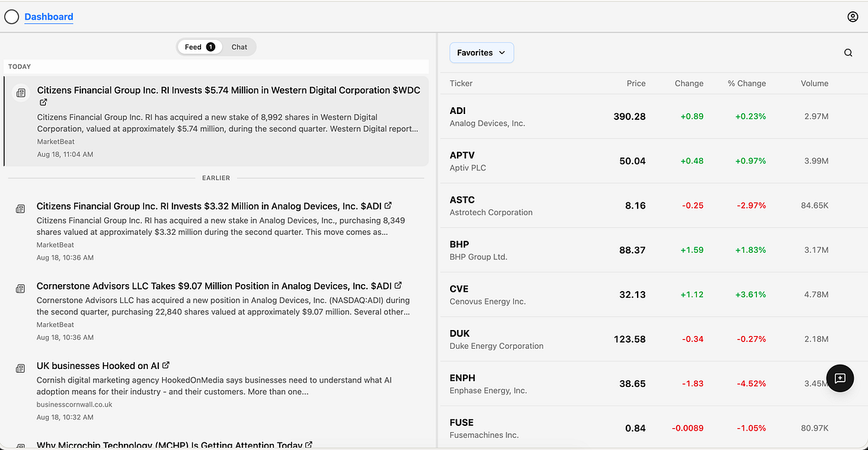868x450 pixels.
Task: Switch to the Feed tab
Action: [x=200, y=47]
